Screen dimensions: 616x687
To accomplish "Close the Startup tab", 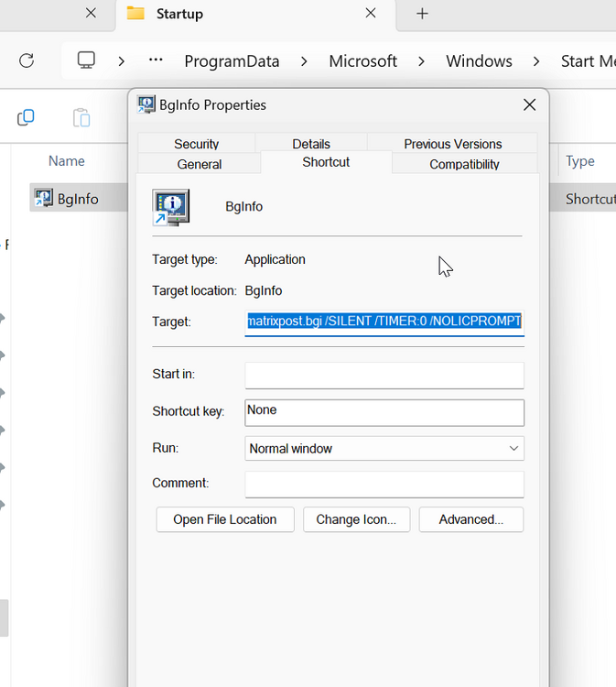I will pyautogui.click(x=371, y=13).
